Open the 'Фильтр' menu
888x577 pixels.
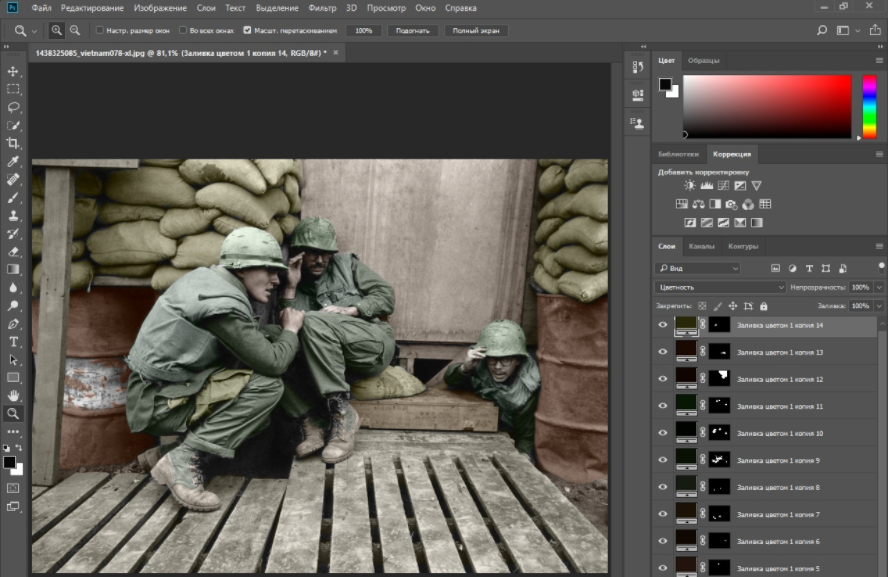[322, 7]
